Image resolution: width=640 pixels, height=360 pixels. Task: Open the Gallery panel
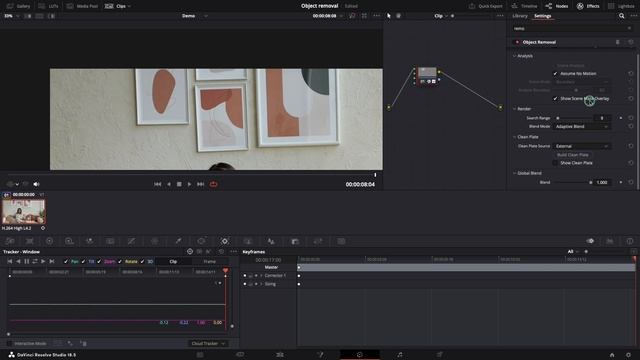(19, 6)
